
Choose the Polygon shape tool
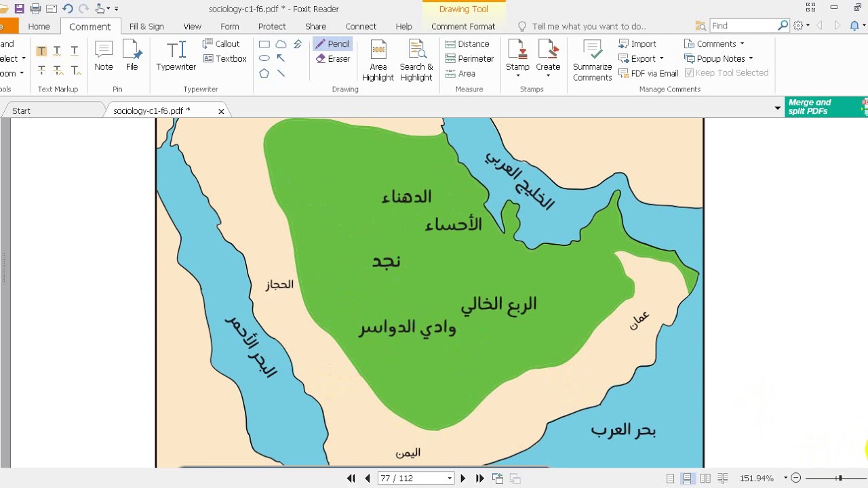coord(264,73)
